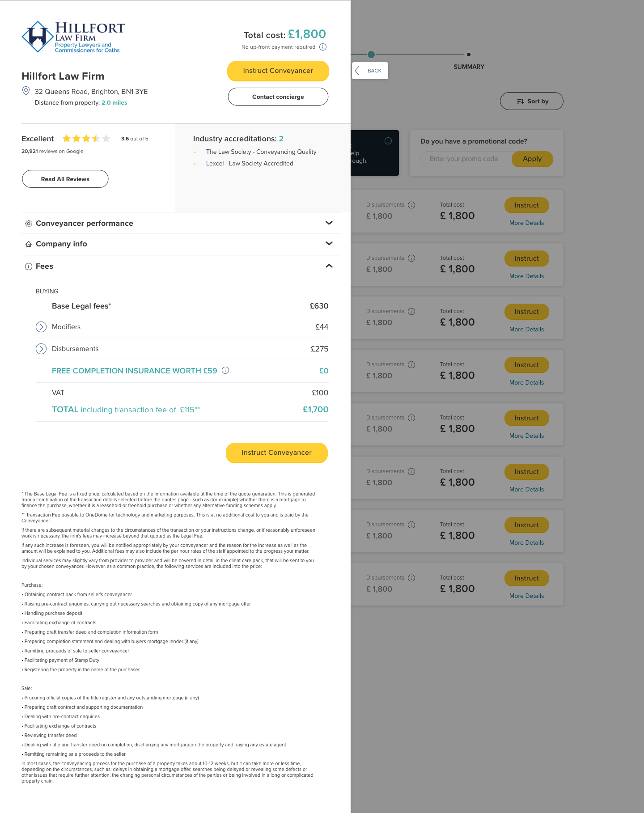Click the back arrow chevron icon
Screen dimensions: 644x813
(x=357, y=71)
